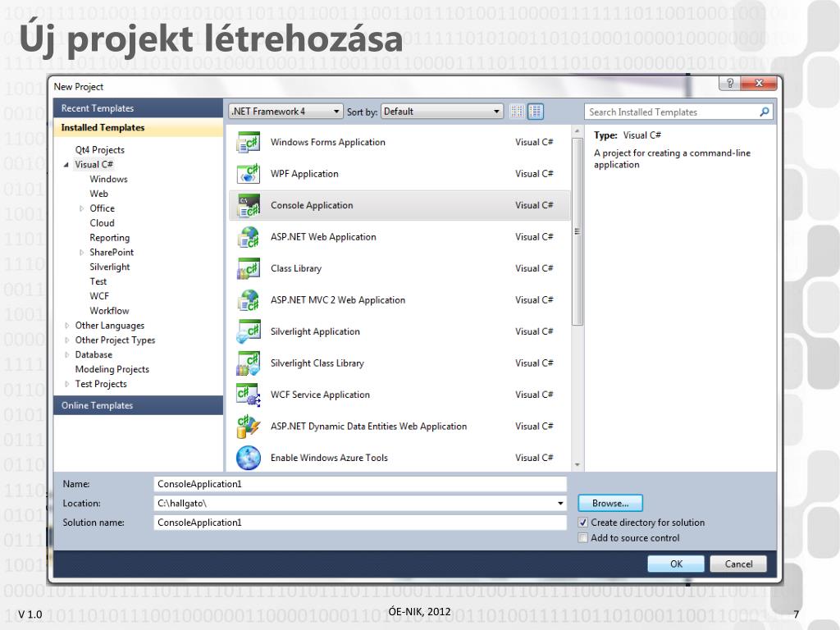The width and height of the screenshot is (840, 630).
Task: Select Modeling Projects in the tree
Action: [x=112, y=369]
